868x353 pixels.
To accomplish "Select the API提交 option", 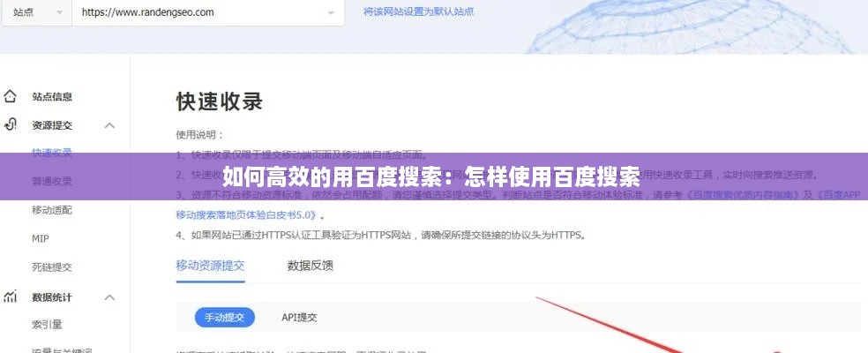I will (x=300, y=318).
